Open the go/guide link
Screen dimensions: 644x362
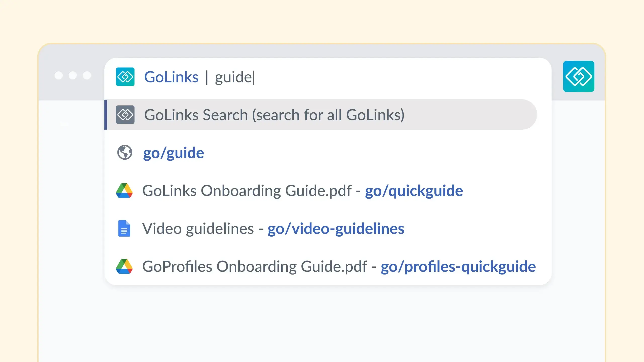tap(174, 153)
